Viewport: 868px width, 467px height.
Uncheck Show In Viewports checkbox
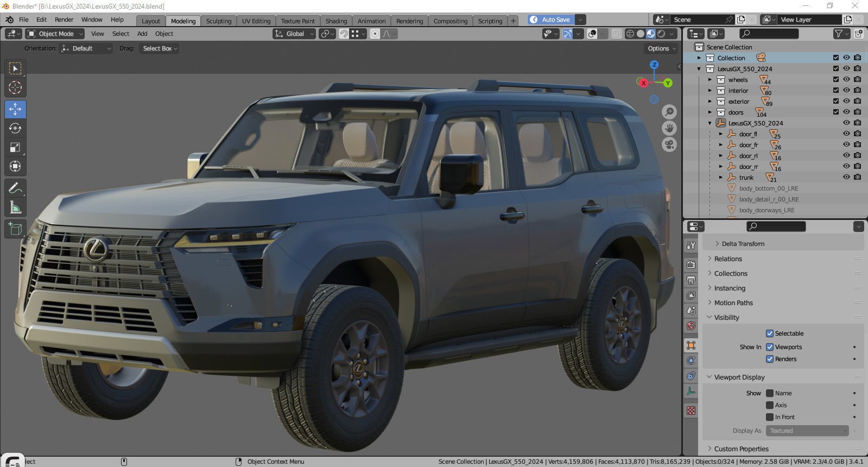770,347
